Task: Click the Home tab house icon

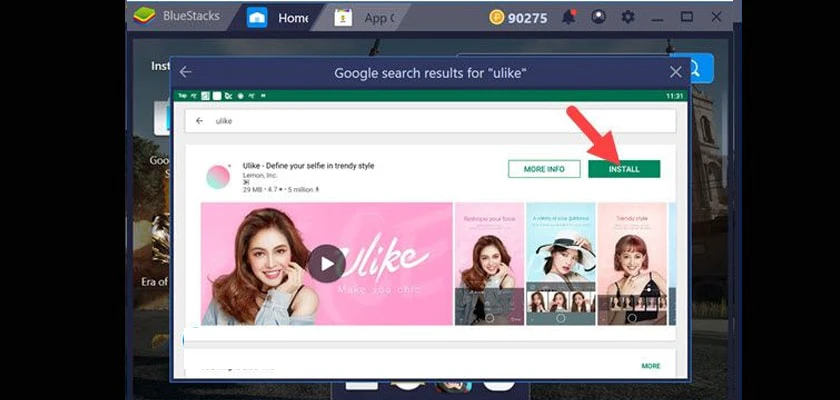Action: point(257,18)
